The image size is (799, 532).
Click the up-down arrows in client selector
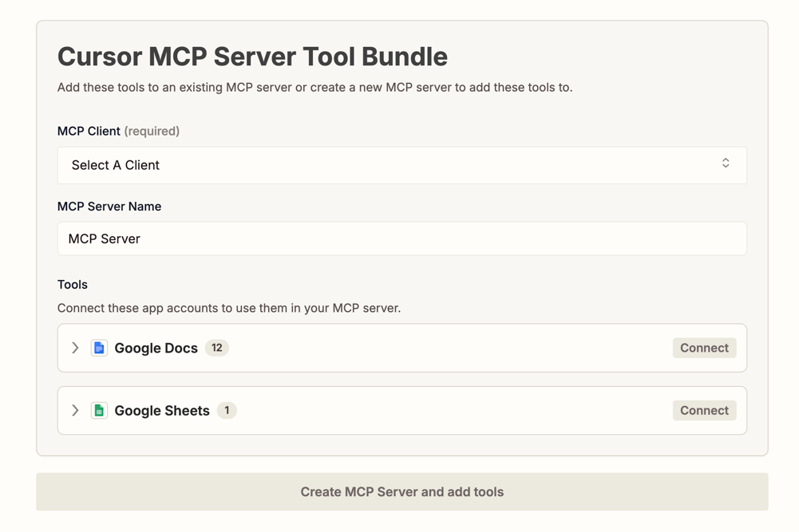click(726, 164)
